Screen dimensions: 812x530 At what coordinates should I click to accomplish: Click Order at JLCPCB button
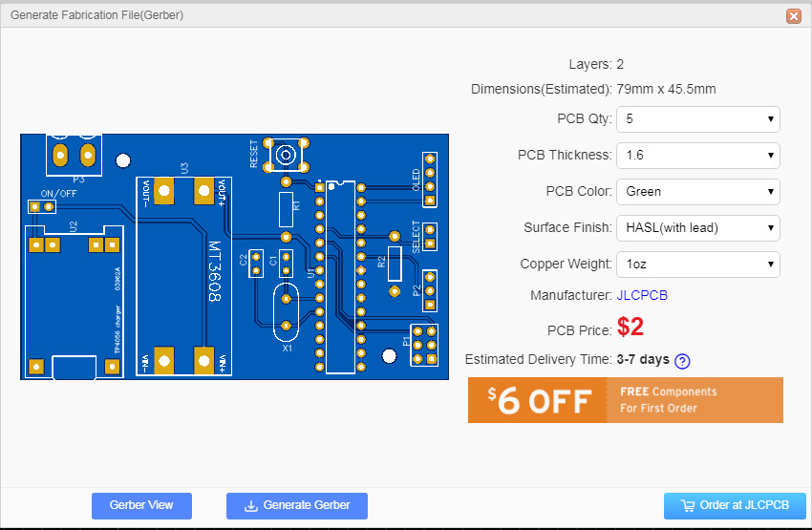point(735,506)
